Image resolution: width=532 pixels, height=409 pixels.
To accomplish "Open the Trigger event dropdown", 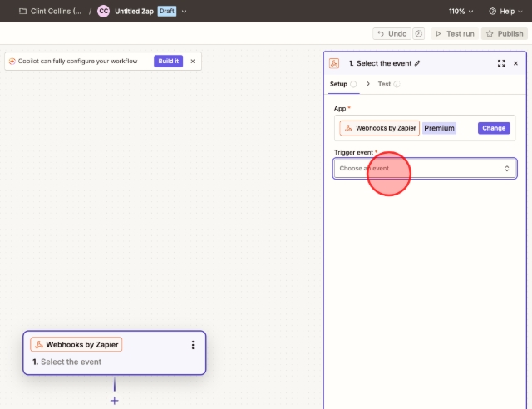I will (425, 169).
